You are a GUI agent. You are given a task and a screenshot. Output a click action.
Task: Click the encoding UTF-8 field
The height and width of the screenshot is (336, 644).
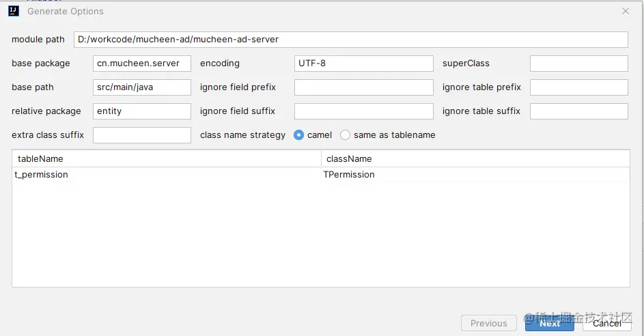pos(363,64)
